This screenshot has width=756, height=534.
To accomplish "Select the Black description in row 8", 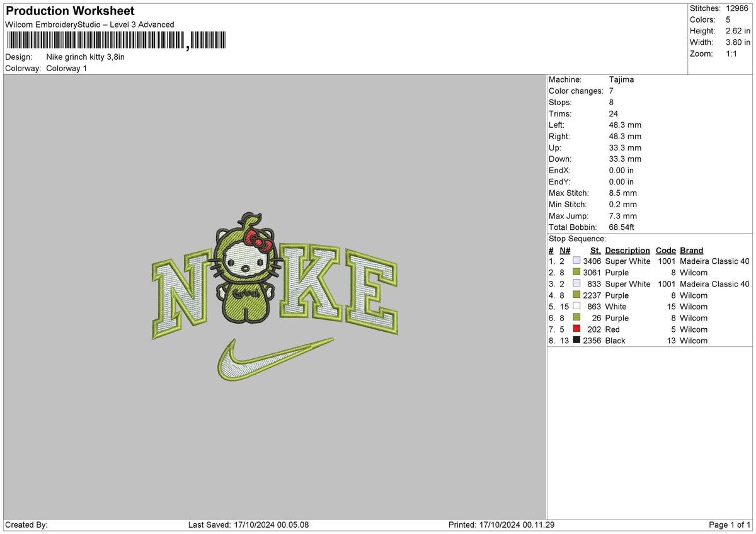I will [x=616, y=341].
